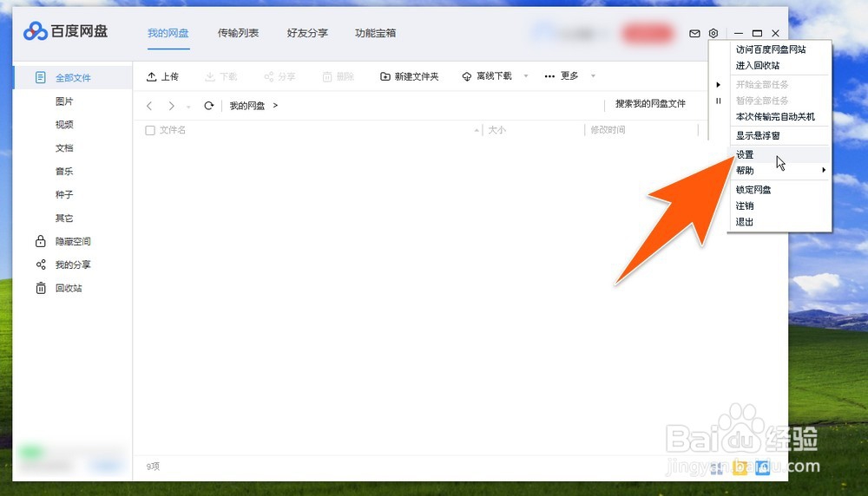Select 音乐 in the sidebar

pos(64,171)
